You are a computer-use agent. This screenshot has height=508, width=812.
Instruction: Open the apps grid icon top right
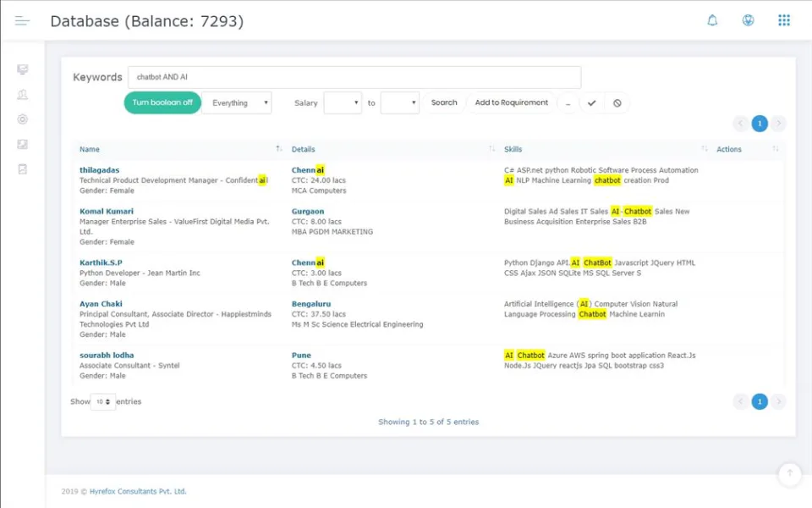click(783, 19)
